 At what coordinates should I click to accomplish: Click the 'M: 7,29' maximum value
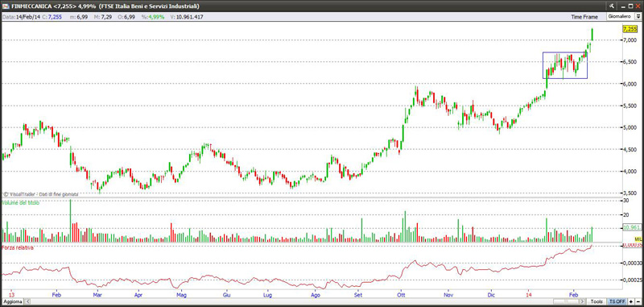click(x=104, y=17)
